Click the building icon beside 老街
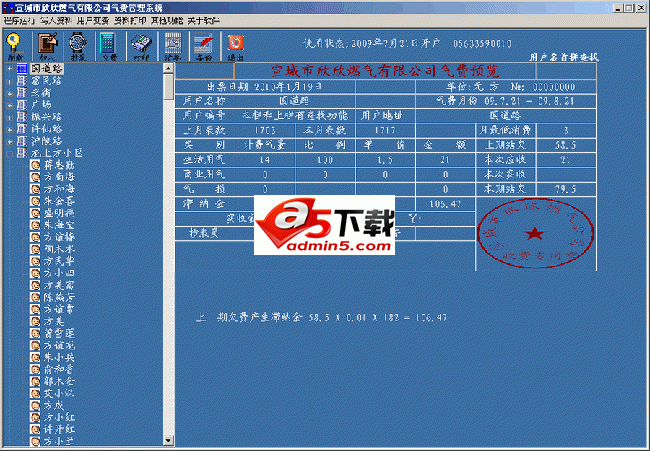The image size is (650, 451). point(22,92)
